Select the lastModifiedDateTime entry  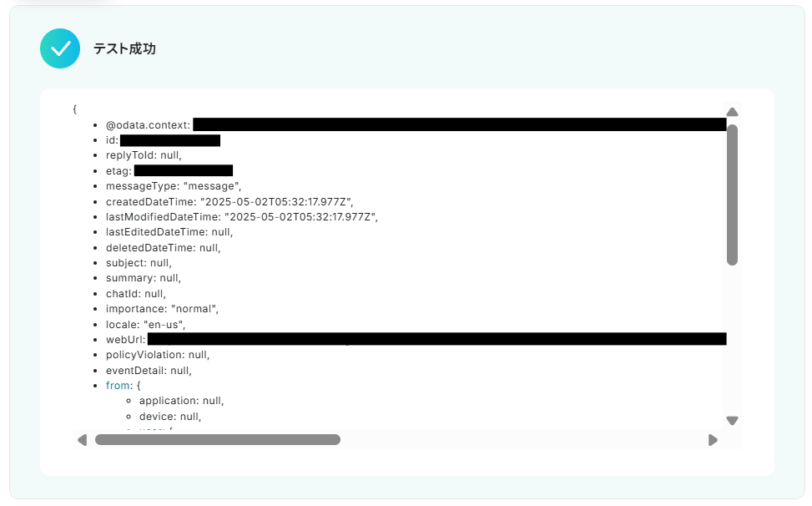point(242,216)
